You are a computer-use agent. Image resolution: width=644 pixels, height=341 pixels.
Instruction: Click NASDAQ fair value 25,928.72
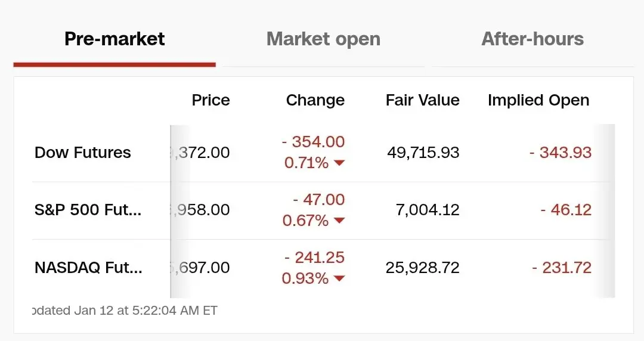(x=423, y=268)
